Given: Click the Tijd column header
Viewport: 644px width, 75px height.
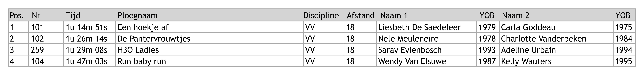Looking at the screenshot, I should coord(73,16).
